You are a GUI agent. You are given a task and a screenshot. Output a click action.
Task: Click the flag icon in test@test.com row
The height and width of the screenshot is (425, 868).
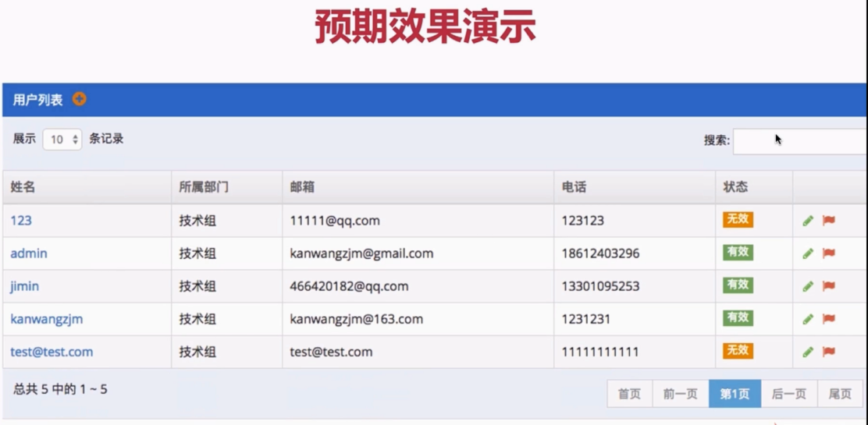click(x=828, y=352)
